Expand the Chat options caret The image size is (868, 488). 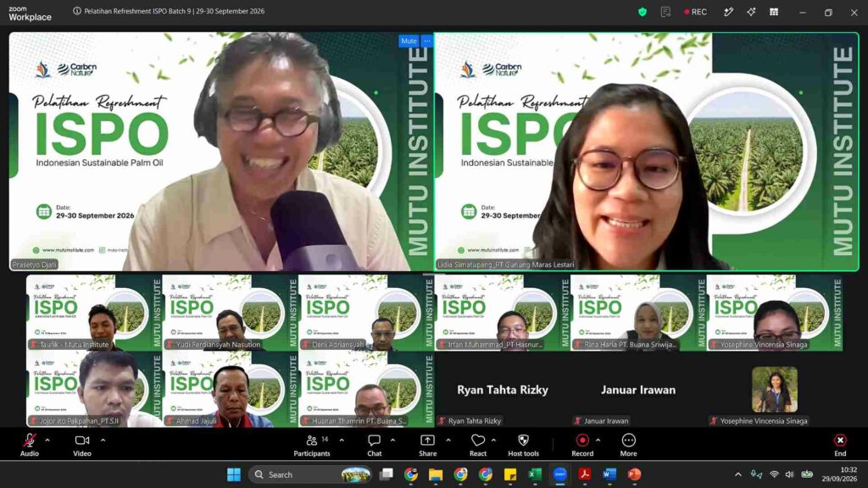[x=392, y=441]
